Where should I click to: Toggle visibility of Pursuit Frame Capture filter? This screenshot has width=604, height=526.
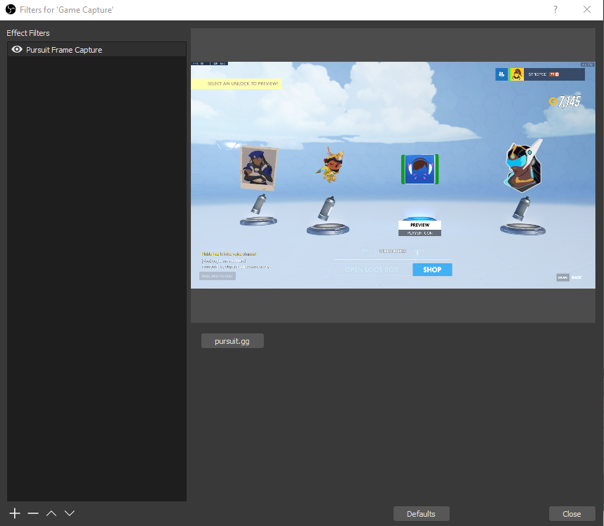pyautogui.click(x=17, y=50)
